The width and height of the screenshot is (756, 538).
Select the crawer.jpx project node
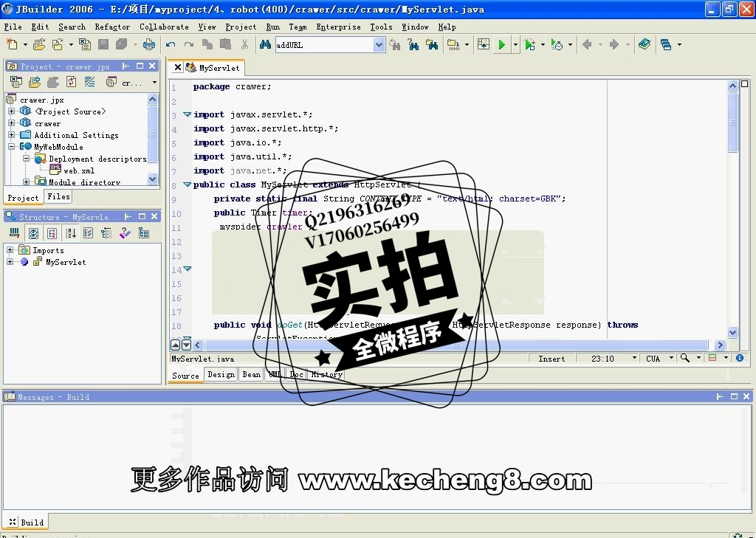(x=42, y=100)
